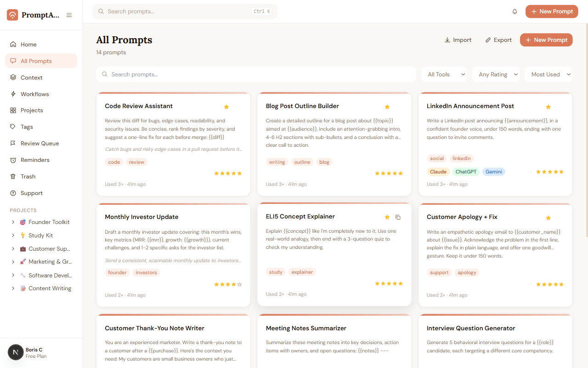The width and height of the screenshot is (588, 368).
Task: Expand the Marketing & Gr... project chevron
Action: 13,262
